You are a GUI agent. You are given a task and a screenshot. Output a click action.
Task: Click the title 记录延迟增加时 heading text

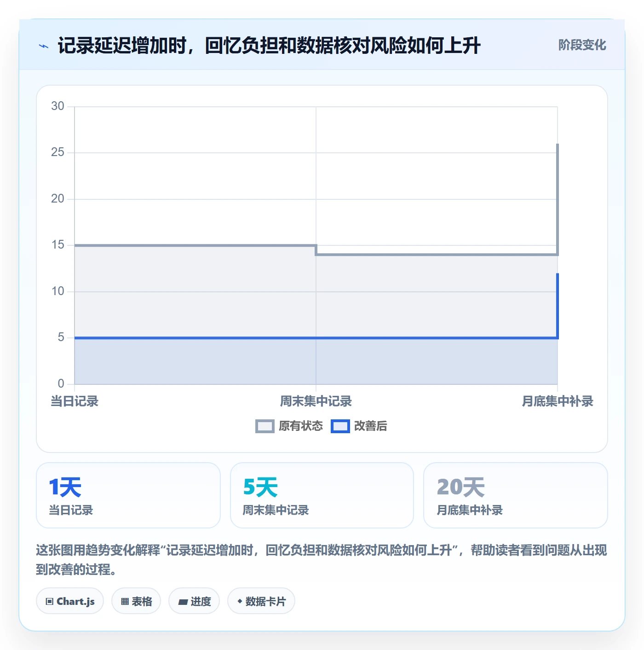[x=269, y=46]
